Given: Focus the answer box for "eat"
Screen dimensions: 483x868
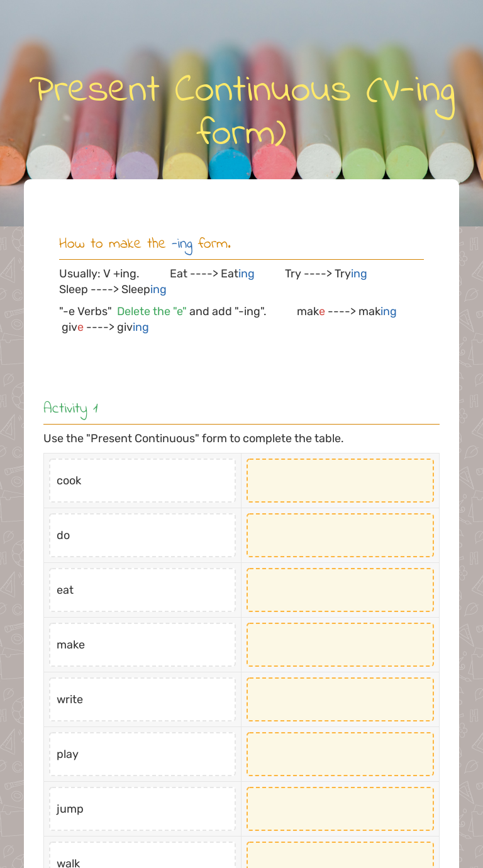Looking at the screenshot, I should [x=340, y=590].
